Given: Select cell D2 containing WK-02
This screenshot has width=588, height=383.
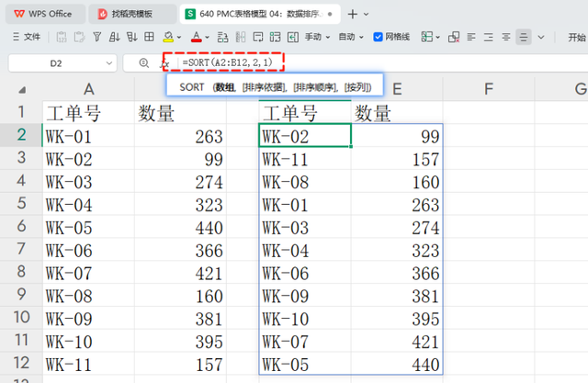Looking at the screenshot, I should (x=305, y=135).
